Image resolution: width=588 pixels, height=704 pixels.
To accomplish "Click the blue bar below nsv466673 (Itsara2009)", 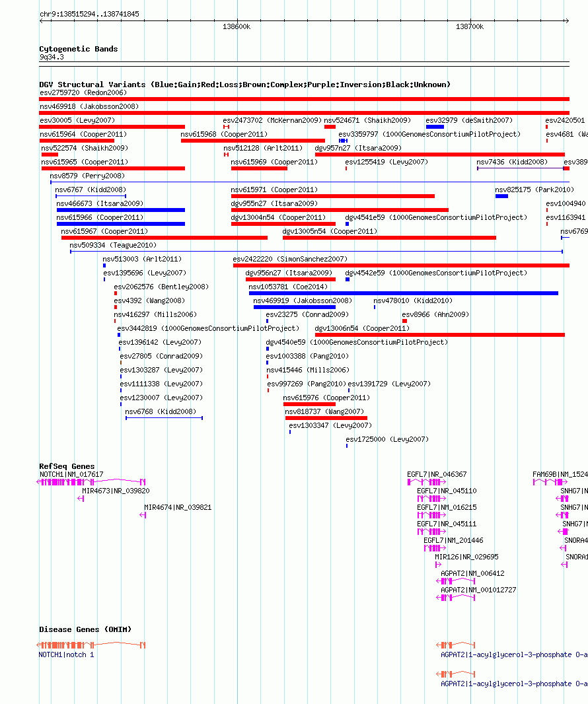I will pyautogui.click(x=121, y=210).
